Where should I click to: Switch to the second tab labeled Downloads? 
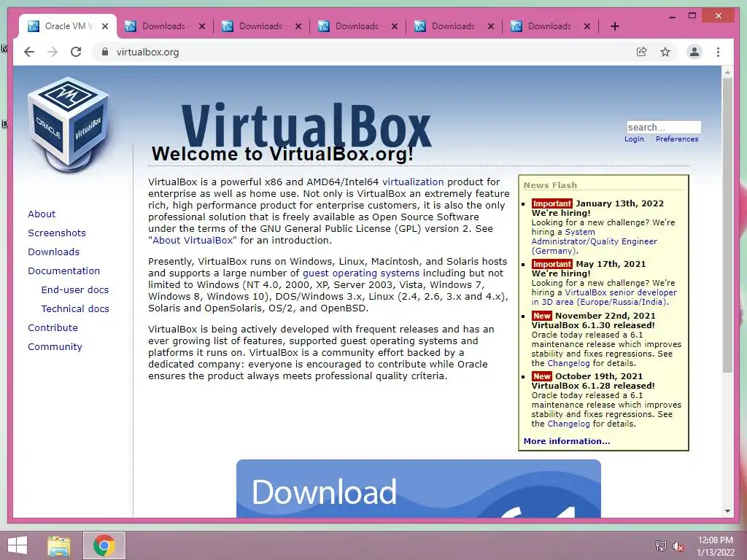[x=164, y=26]
